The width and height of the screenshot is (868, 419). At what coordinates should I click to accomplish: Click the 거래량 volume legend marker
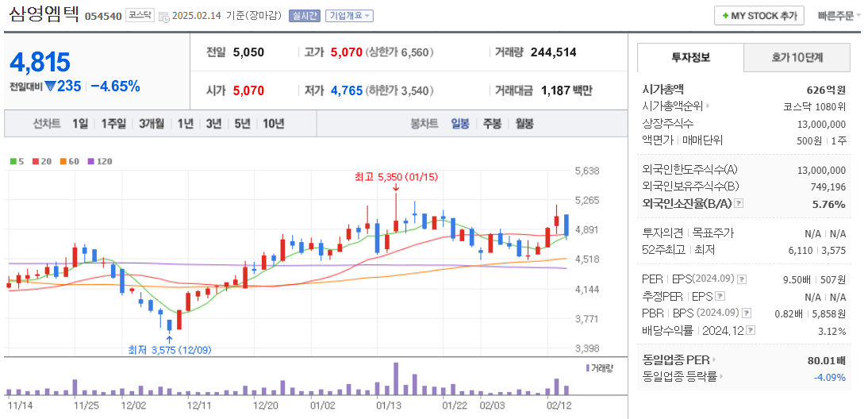(587, 367)
